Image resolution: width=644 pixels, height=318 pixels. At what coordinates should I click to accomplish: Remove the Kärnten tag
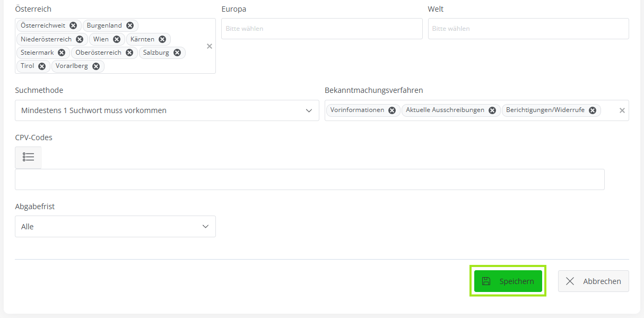click(x=162, y=39)
